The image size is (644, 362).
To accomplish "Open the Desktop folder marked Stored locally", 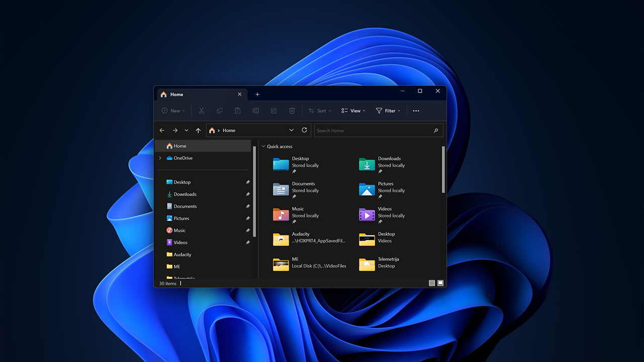I will click(297, 164).
